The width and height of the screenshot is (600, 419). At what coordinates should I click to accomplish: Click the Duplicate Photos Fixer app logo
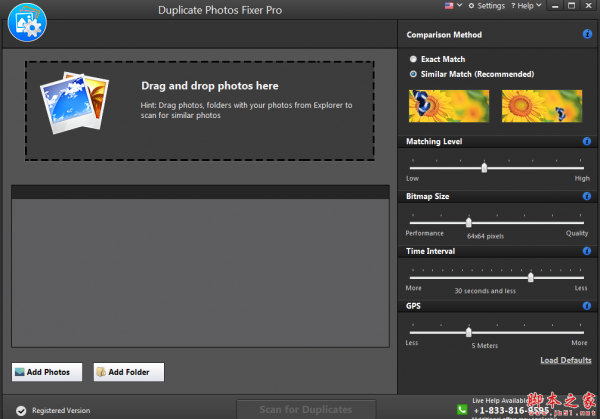27,23
